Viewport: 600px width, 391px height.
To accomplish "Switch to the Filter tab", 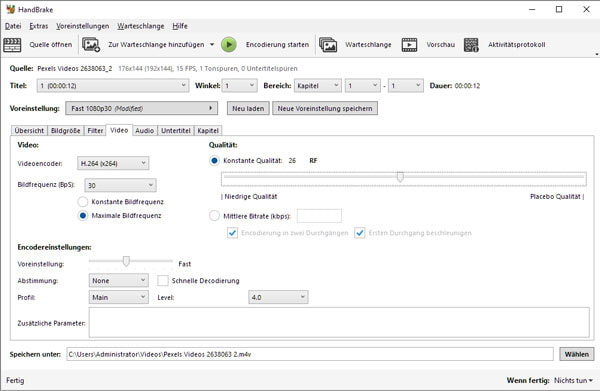I will click(x=95, y=130).
